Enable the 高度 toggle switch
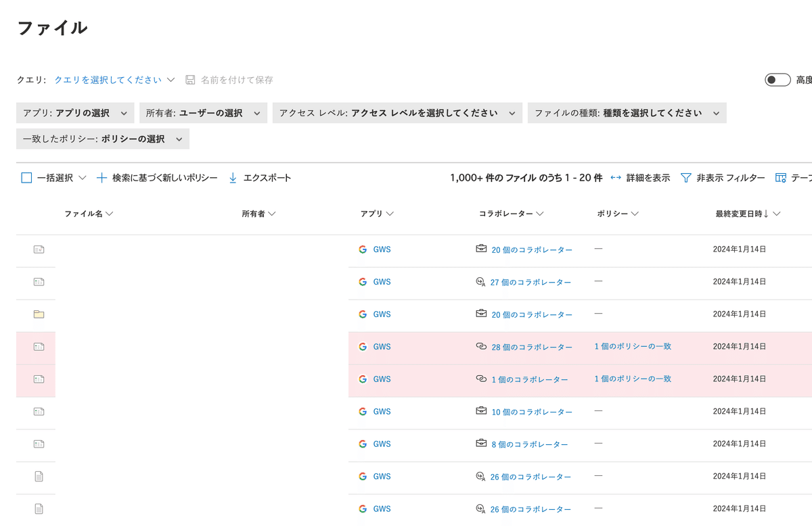 coord(777,79)
